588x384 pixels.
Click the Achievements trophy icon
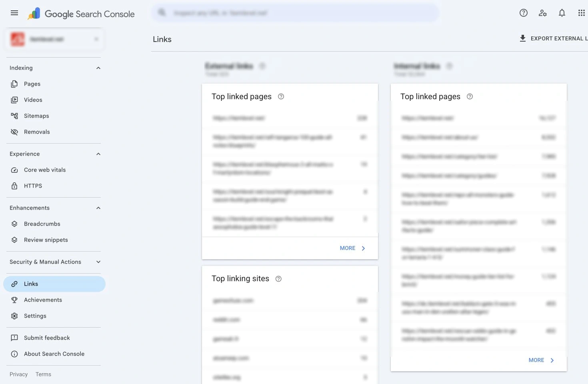click(14, 300)
